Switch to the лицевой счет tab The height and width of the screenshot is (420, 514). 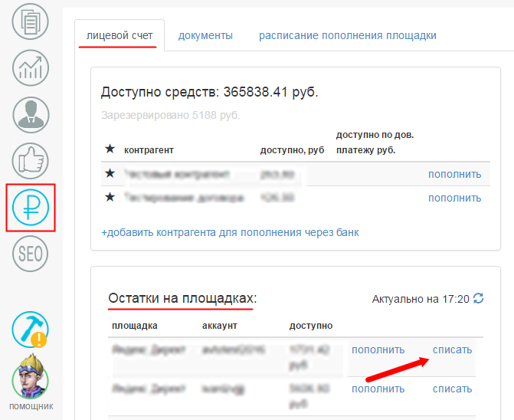point(119,35)
